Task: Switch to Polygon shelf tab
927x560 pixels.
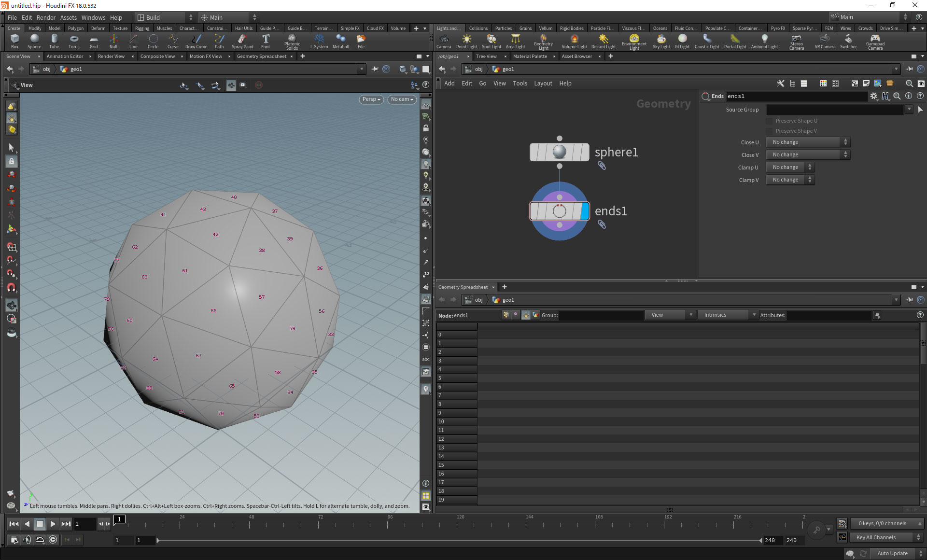Action: point(76,28)
